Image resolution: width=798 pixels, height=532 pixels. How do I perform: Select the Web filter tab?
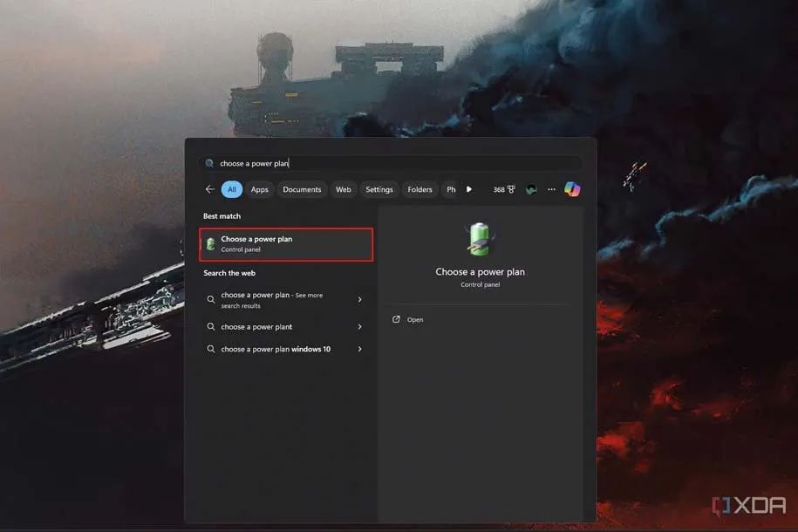tap(344, 189)
